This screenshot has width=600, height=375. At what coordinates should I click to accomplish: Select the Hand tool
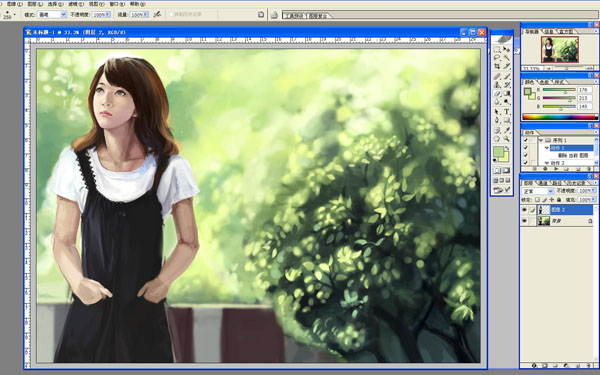497,139
